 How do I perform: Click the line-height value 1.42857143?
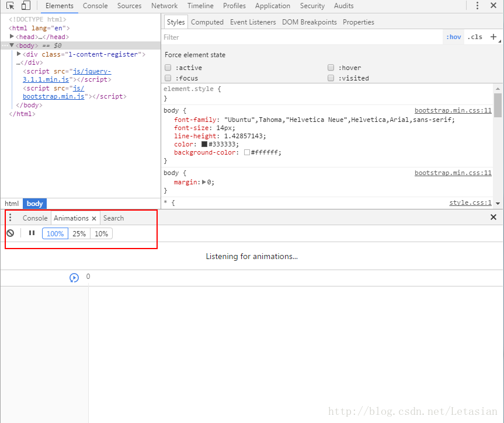(x=243, y=136)
